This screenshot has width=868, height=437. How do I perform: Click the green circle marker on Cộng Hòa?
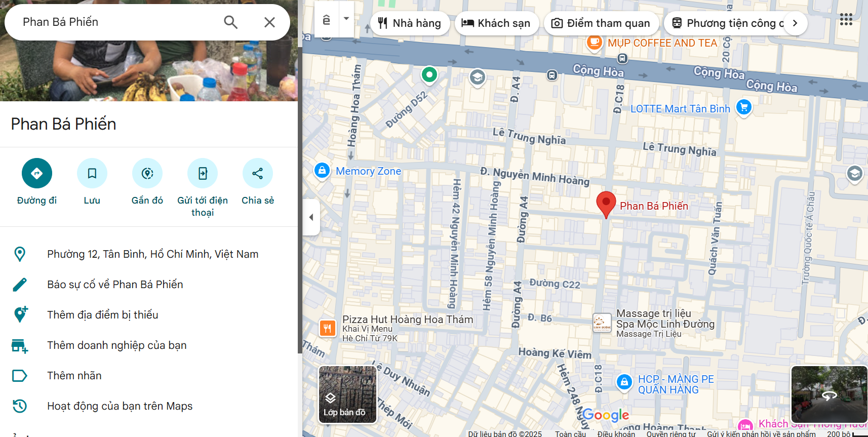429,75
